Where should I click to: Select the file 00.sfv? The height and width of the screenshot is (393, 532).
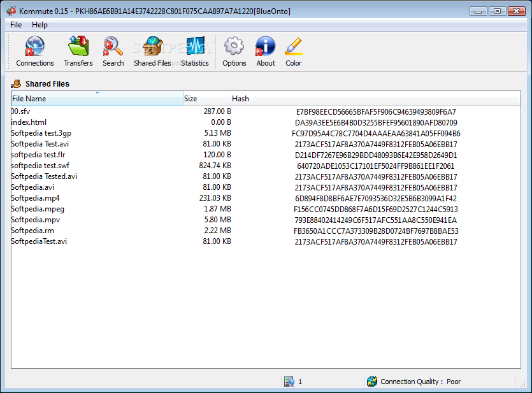[20, 111]
